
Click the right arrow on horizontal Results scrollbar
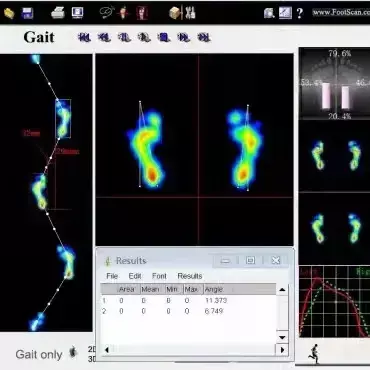tap(282, 350)
